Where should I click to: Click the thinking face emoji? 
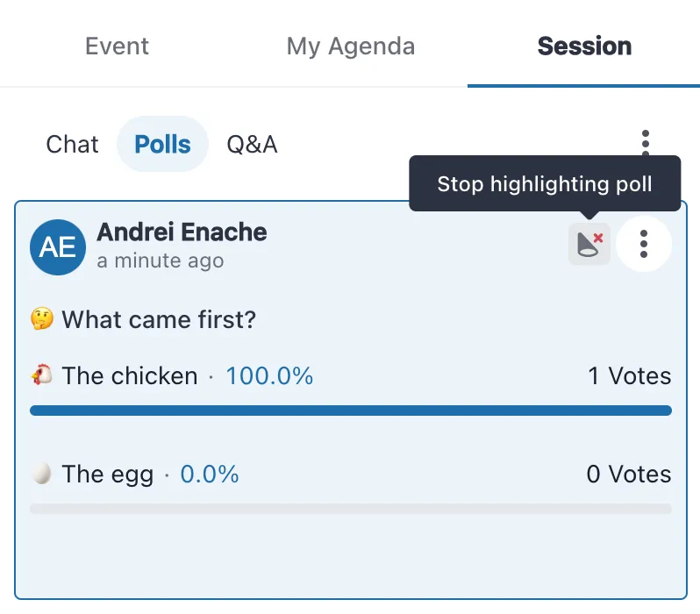41,319
